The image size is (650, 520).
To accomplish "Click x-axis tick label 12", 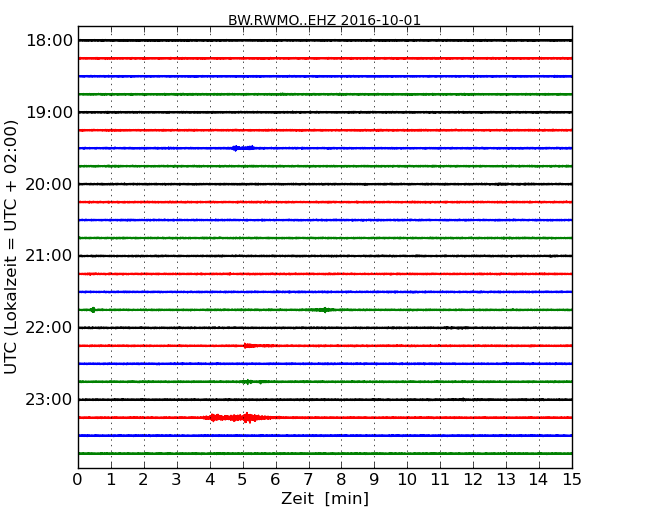I will point(473,479).
